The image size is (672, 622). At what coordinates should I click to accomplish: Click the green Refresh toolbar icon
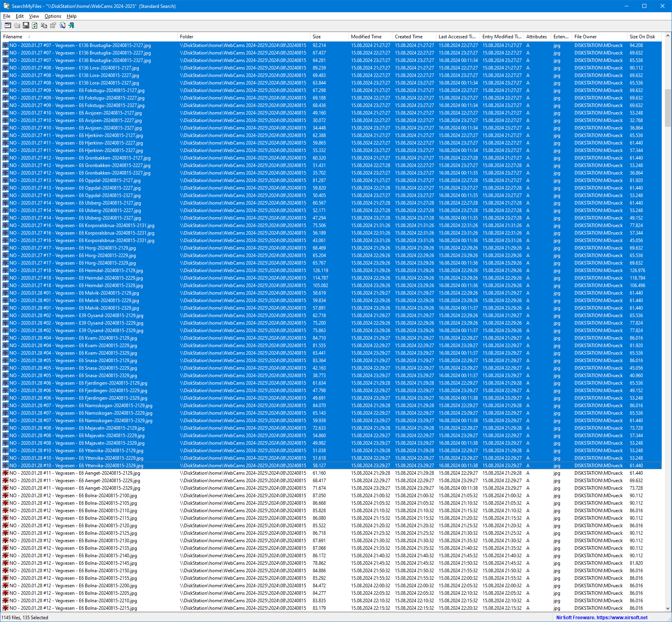(35, 25)
